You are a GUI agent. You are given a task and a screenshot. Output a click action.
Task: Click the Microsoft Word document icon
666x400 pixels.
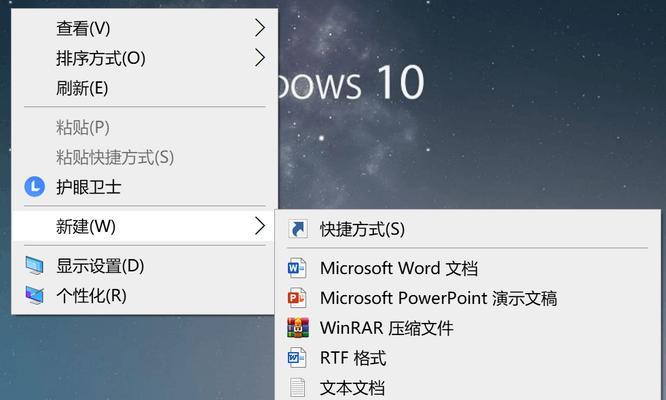[297, 268]
